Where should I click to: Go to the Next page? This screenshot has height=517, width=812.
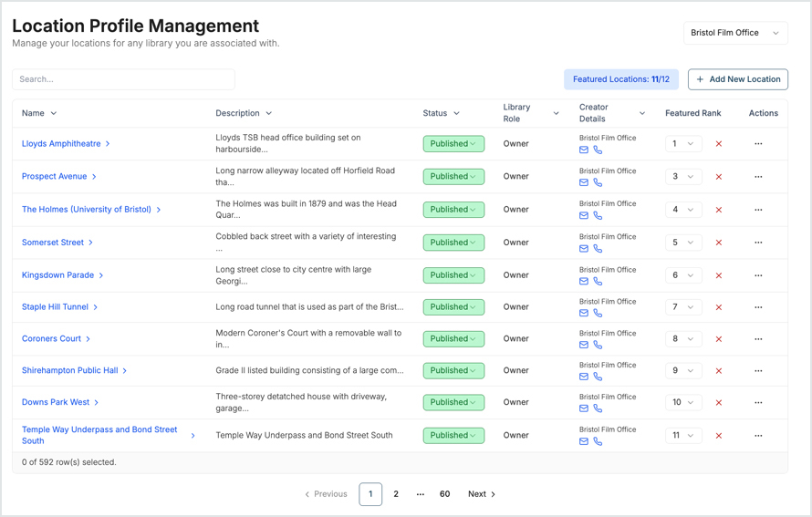(481, 494)
